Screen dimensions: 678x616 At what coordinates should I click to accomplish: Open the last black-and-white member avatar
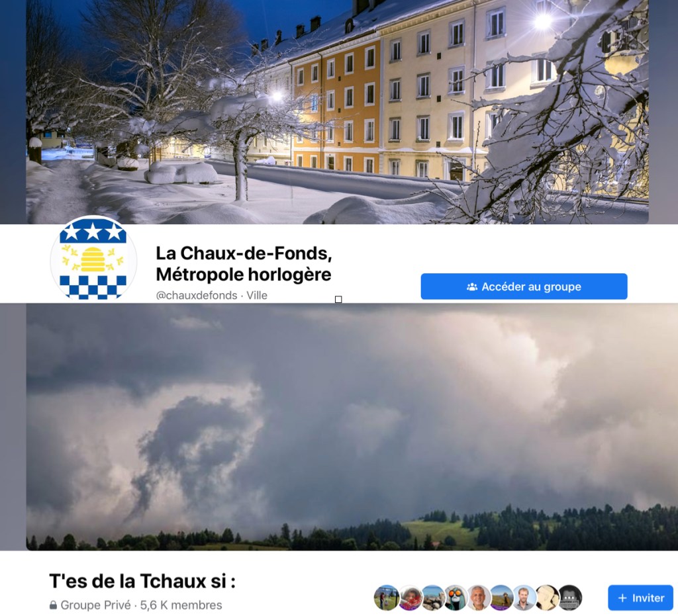[570, 598]
